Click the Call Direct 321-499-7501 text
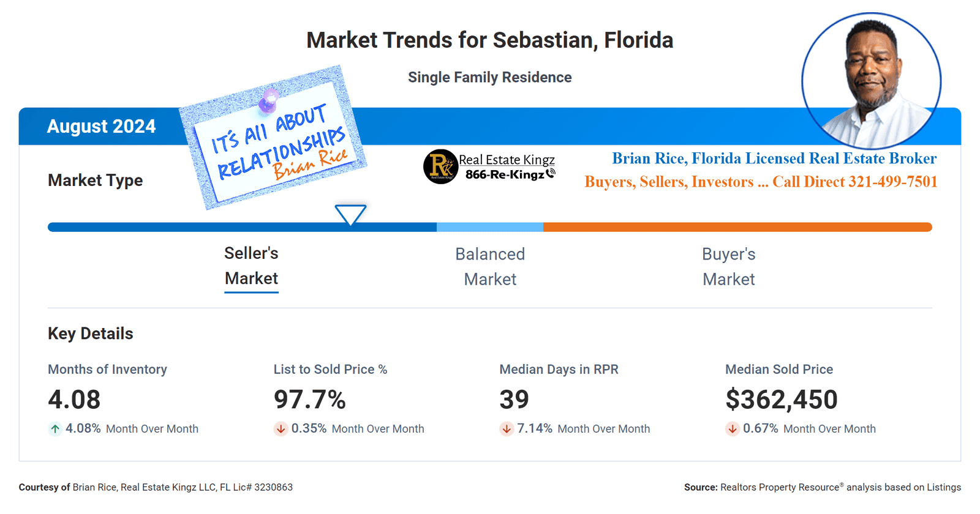Viewport: 980px width, 514px height. (x=854, y=182)
